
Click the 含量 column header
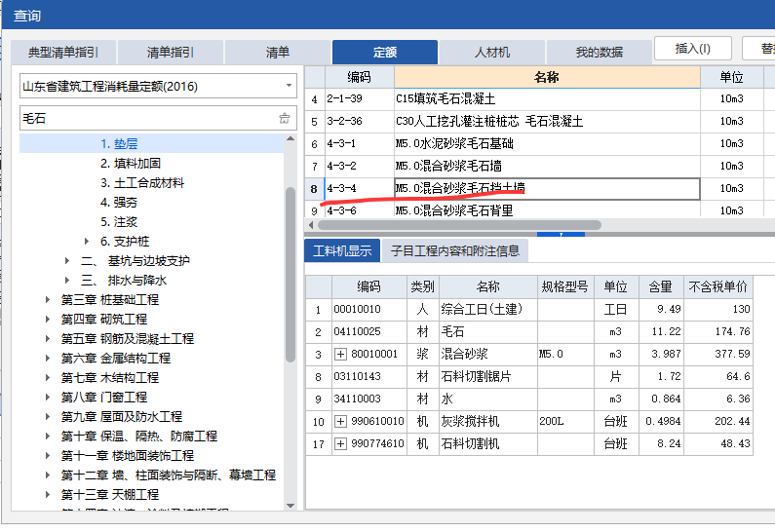tap(661, 286)
